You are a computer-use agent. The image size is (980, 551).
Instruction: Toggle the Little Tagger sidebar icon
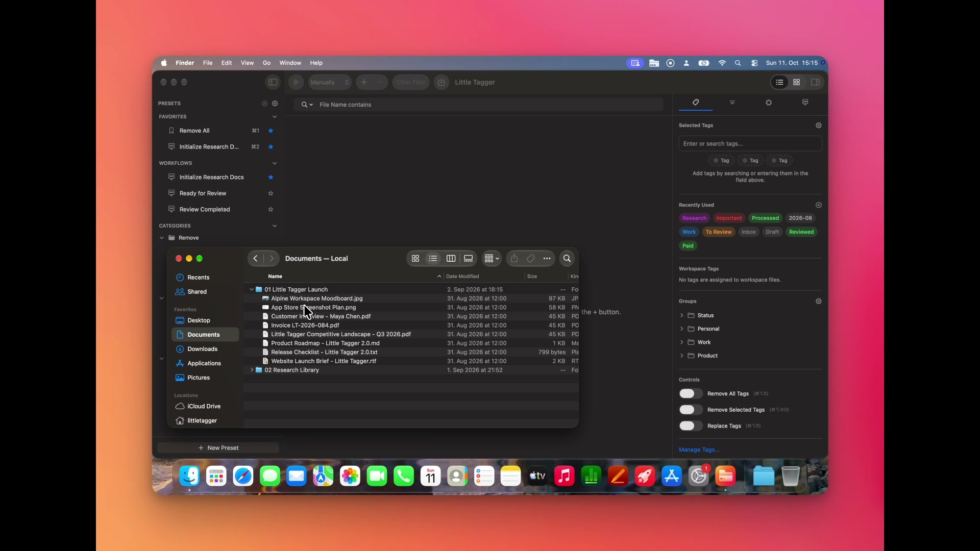[273, 82]
